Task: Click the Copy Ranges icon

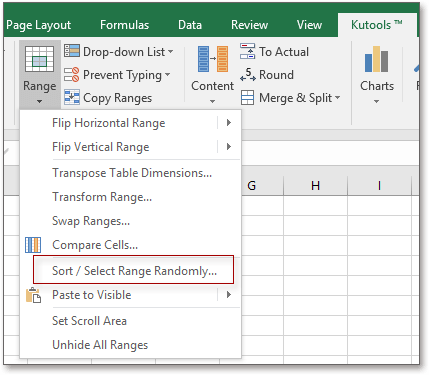Action: pos(72,97)
